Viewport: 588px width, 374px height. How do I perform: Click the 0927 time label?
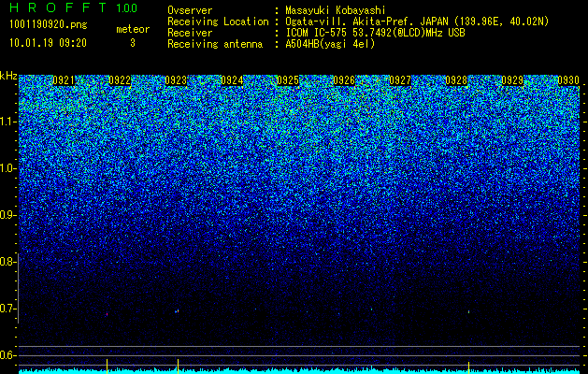[x=400, y=80]
